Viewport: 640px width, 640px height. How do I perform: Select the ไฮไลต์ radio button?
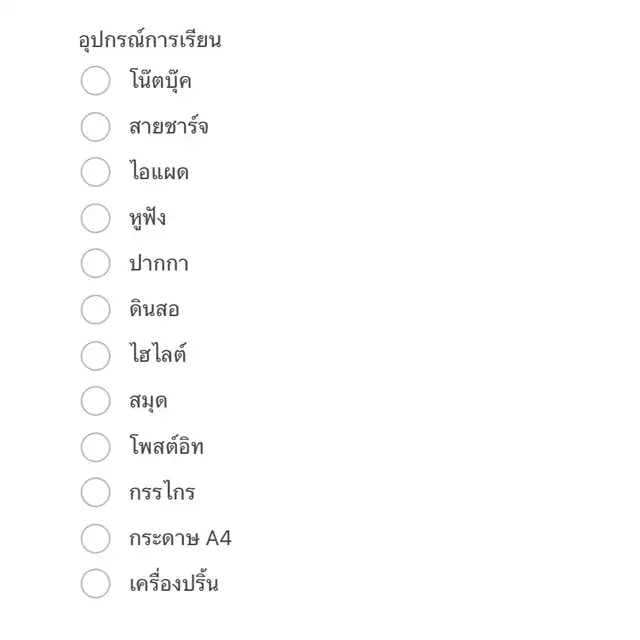tap(96, 356)
